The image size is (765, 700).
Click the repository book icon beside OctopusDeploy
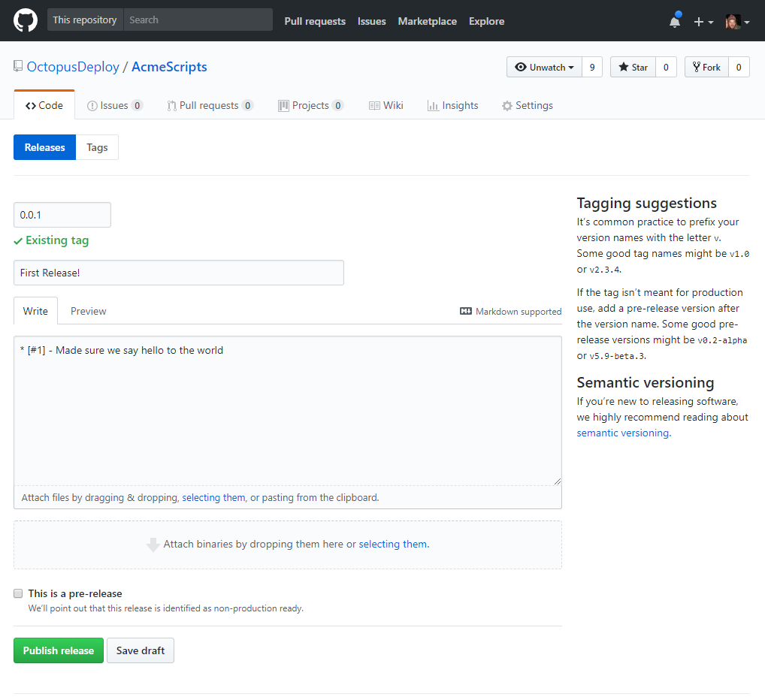coord(17,66)
